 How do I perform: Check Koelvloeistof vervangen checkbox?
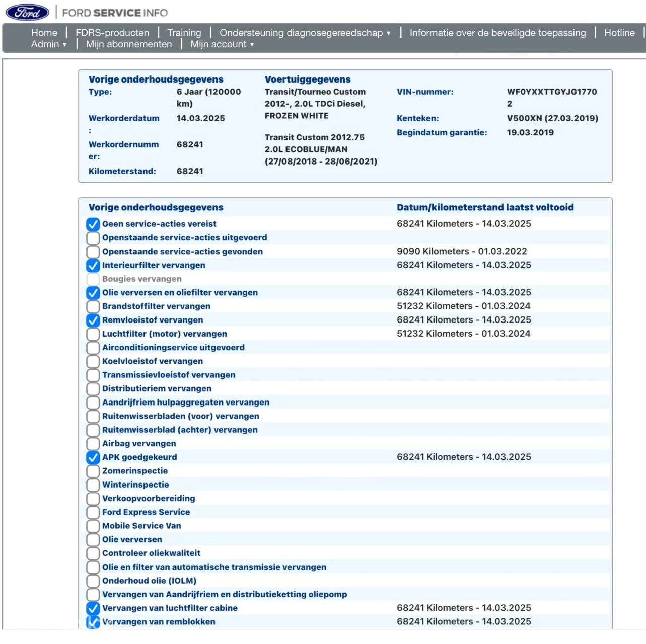click(93, 361)
